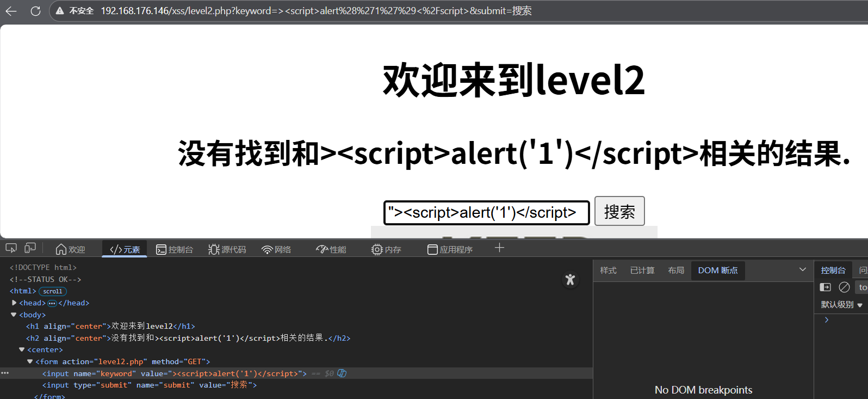Click the keyword search input on the page
Viewport: 868px width, 399px height.
click(x=487, y=212)
